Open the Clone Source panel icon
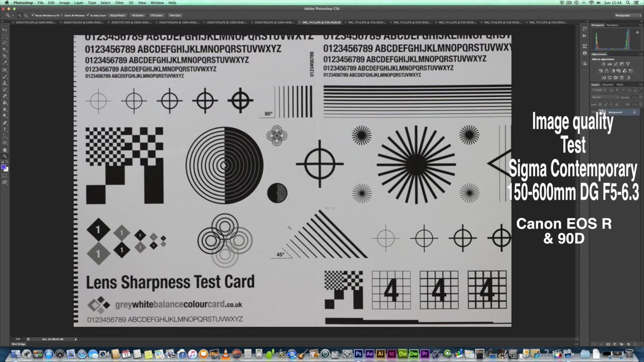The height and width of the screenshot is (362, 644). (x=585, y=63)
